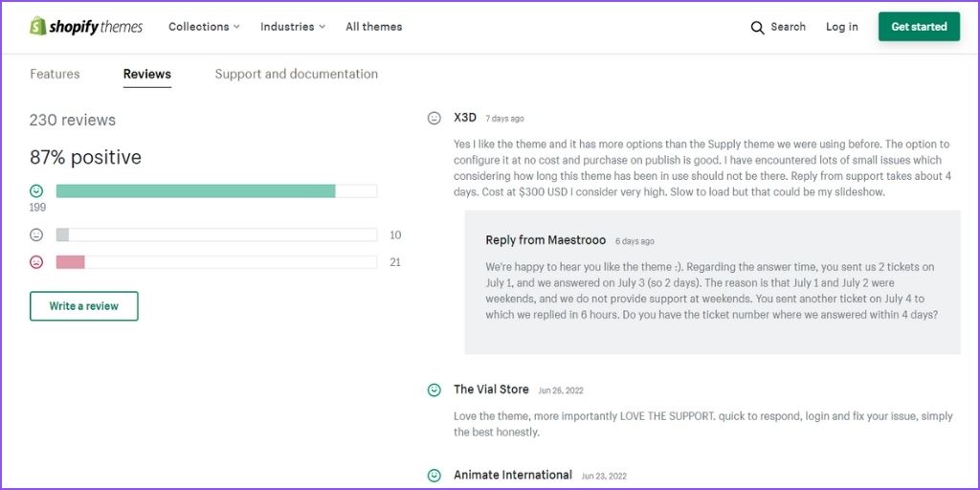Viewport: 980px width, 490px height.
Task: Click neutral face icon next to X3D review
Action: point(434,118)
